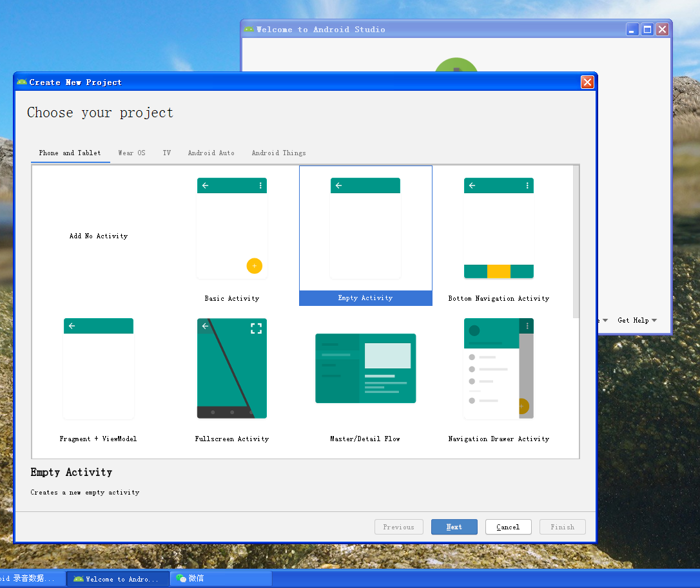The width and height of the screenshot is (700, 588).
Task: Close the Welcome to Android Studio window
Action: click(663, 30)
